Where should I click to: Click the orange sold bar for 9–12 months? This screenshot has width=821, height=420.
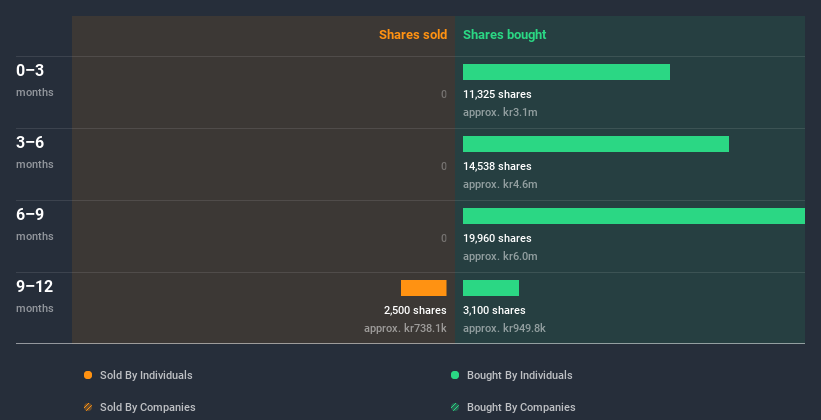(x=424, y=288)
